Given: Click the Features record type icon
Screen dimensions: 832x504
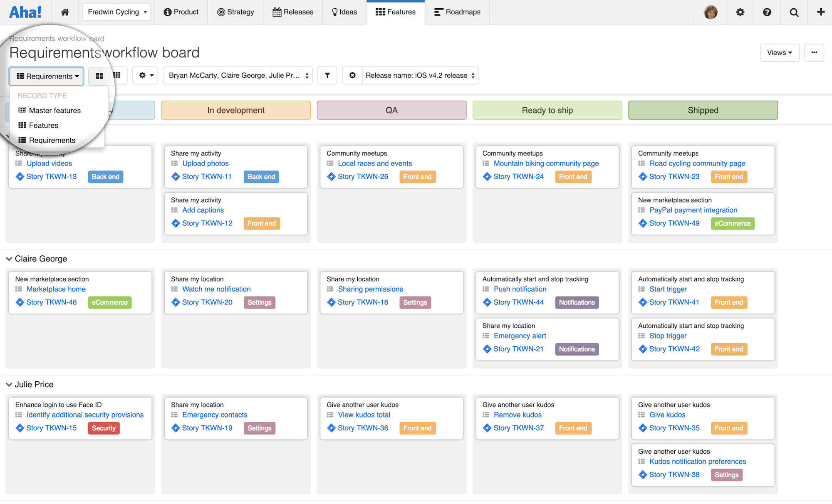Looking at the screenshot, I should tap(22, 125).
